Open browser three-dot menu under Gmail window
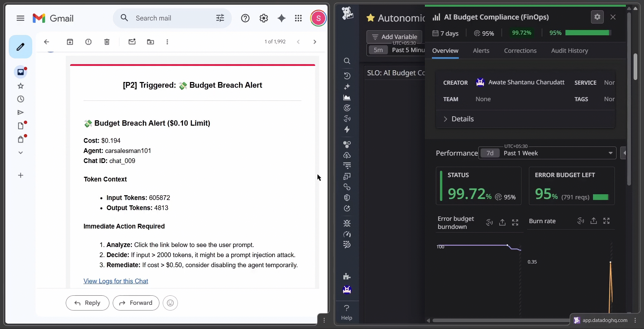The width and height of the screenshot is (644, 329). 324,320
